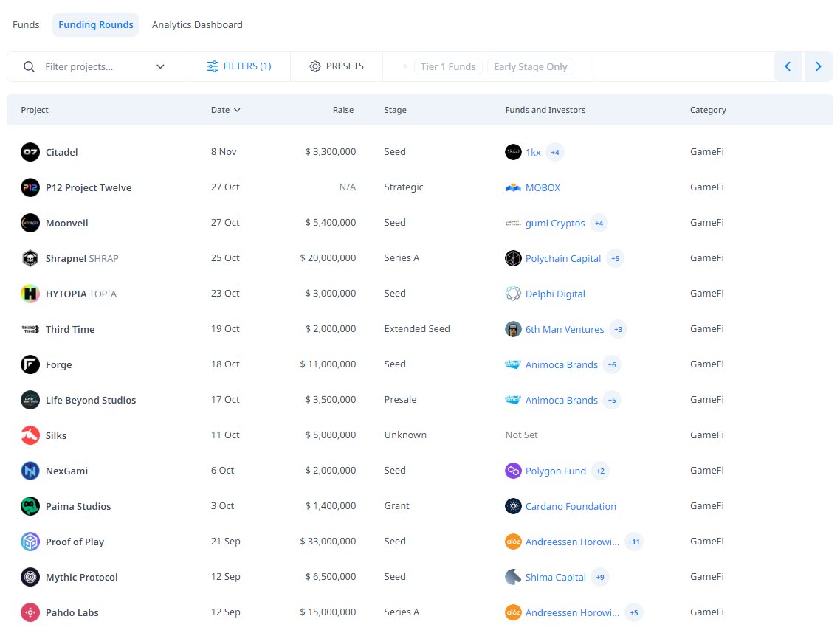This screenshot has height=633, width=840.
Task: Click the Shima Capital fund logo
Action: [513, 577]
